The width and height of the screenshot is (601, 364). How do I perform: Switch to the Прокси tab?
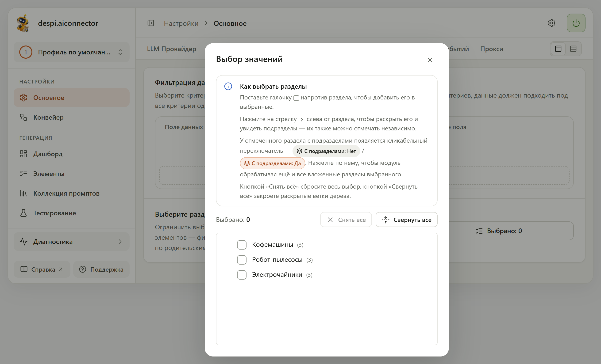492,49
